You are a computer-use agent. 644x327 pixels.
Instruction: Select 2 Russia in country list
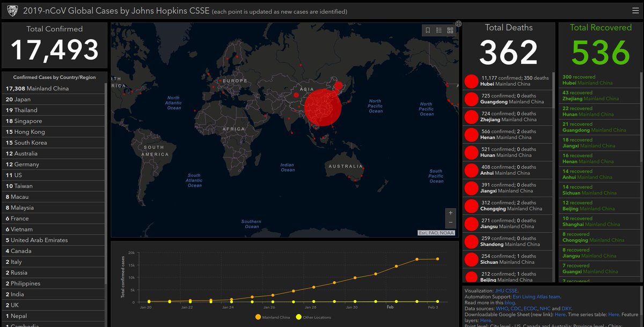[x=54, y=272]
